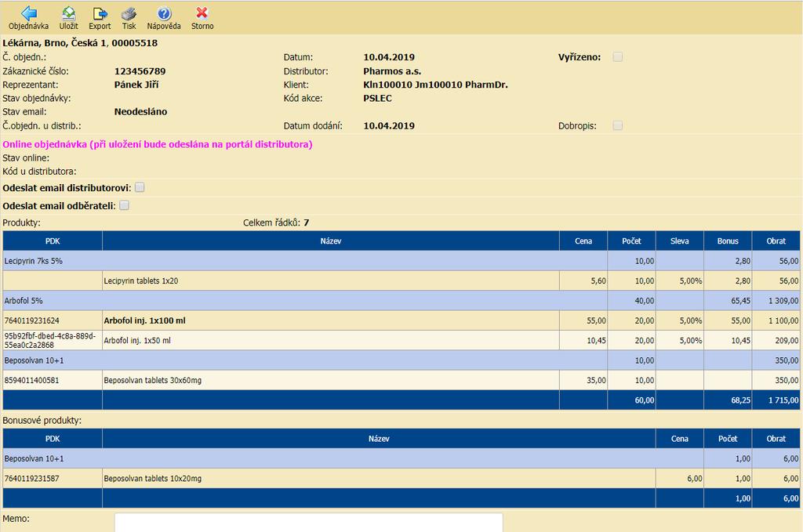
Task: Click the pink "Online objednávka" notice text
Action: point(157,144)
